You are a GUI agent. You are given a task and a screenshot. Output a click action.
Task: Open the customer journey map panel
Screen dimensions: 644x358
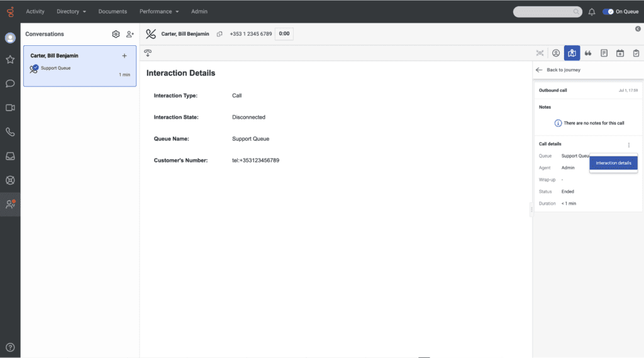pos(572,53)
